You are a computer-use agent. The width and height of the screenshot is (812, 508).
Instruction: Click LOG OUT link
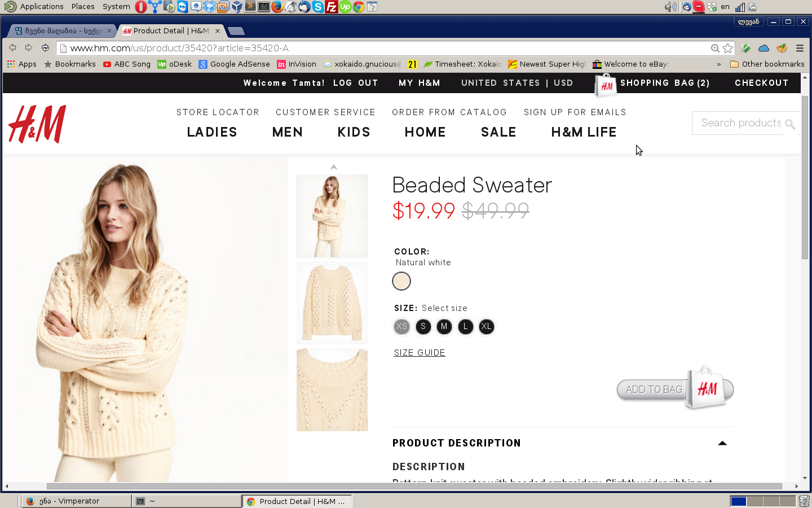(x=355, y=83)
